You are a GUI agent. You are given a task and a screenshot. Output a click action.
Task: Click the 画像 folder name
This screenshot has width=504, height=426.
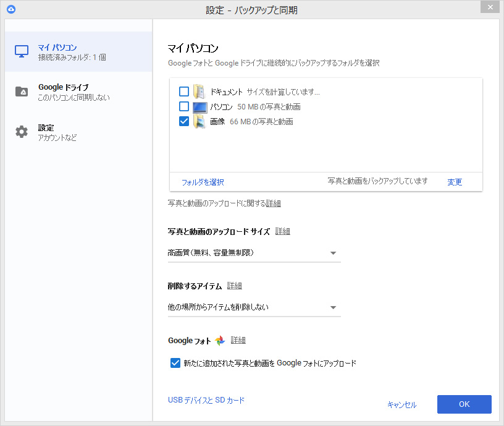click(x=217, y=122)
